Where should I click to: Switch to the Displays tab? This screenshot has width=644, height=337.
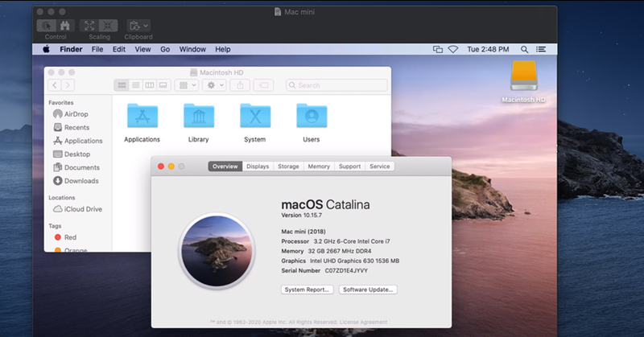pos(258,166)
